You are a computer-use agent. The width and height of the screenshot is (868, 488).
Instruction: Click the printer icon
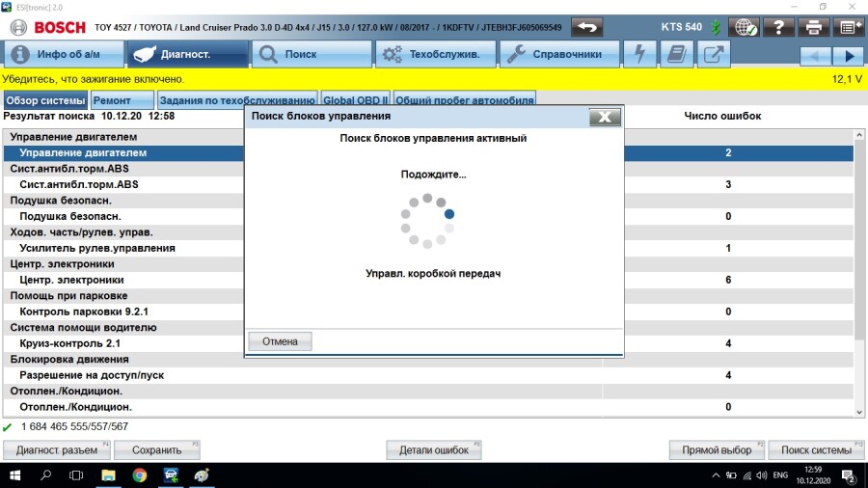tap(813, 27)
